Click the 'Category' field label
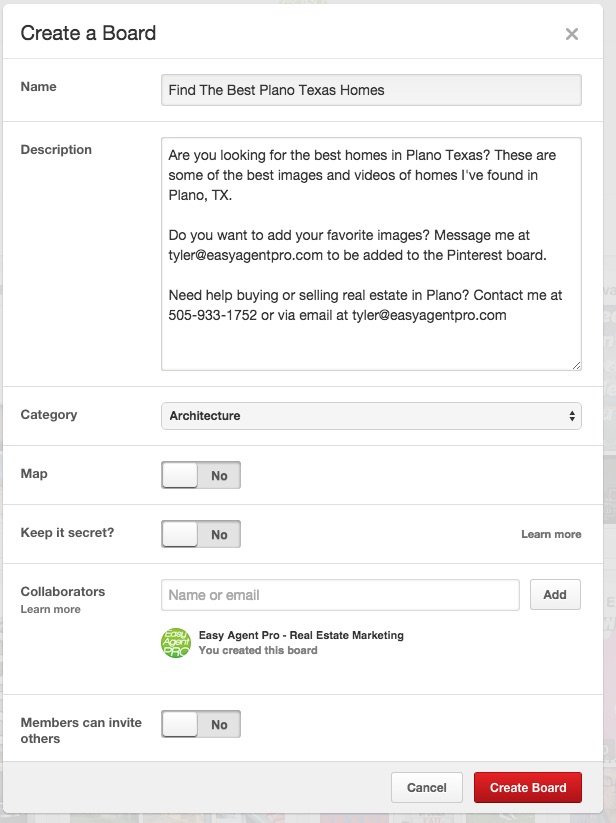The image size is (616, 823). pos(49,415)
